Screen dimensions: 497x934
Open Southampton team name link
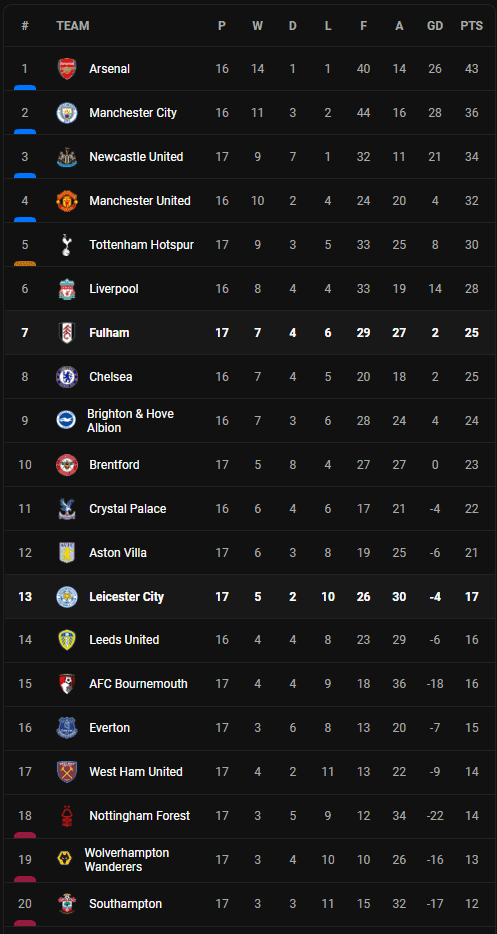click(x=126, y=904)
